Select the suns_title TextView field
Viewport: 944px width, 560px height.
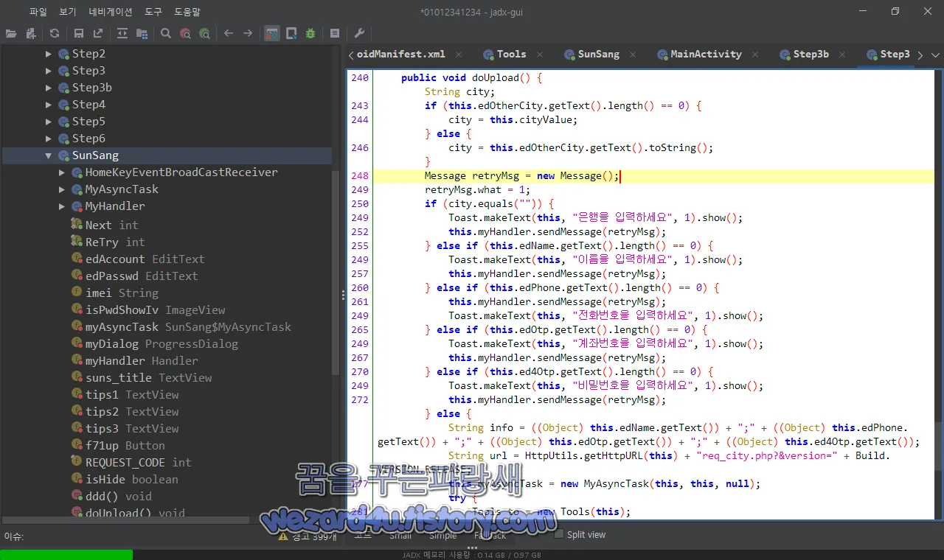tap(142, 378)
